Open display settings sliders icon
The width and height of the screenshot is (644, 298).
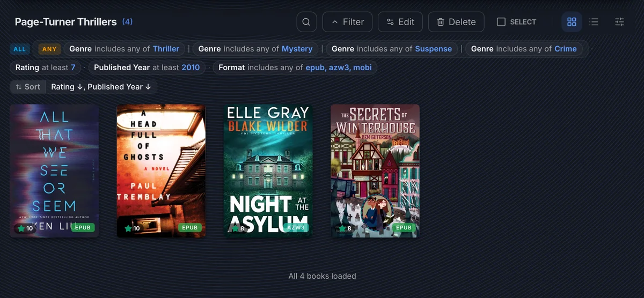click(x=619, y=22)
